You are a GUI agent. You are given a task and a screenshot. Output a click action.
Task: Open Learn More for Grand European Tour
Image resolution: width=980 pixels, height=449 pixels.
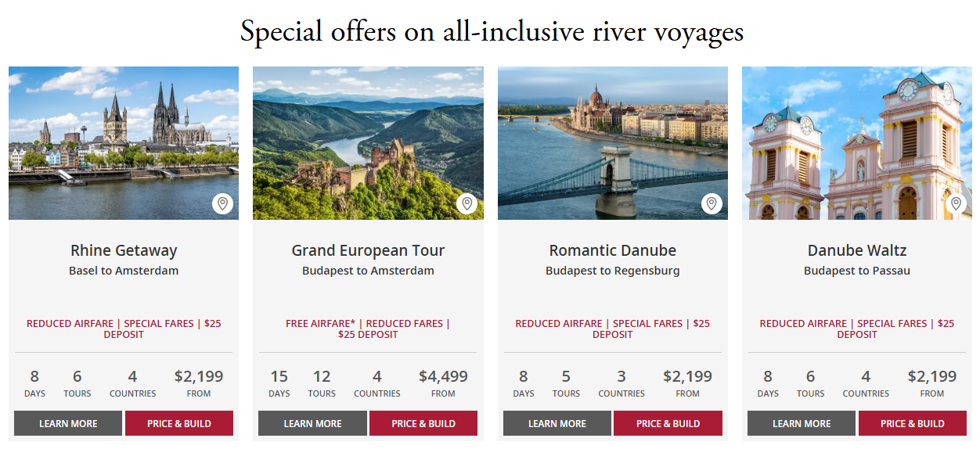[312, 423]
